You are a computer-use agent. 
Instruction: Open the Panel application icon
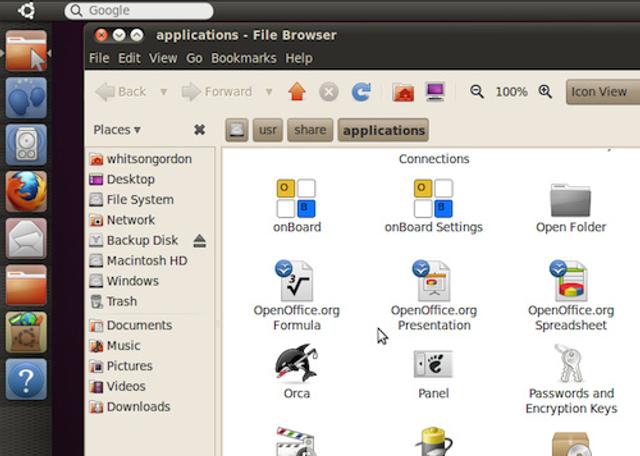(433, 364)
